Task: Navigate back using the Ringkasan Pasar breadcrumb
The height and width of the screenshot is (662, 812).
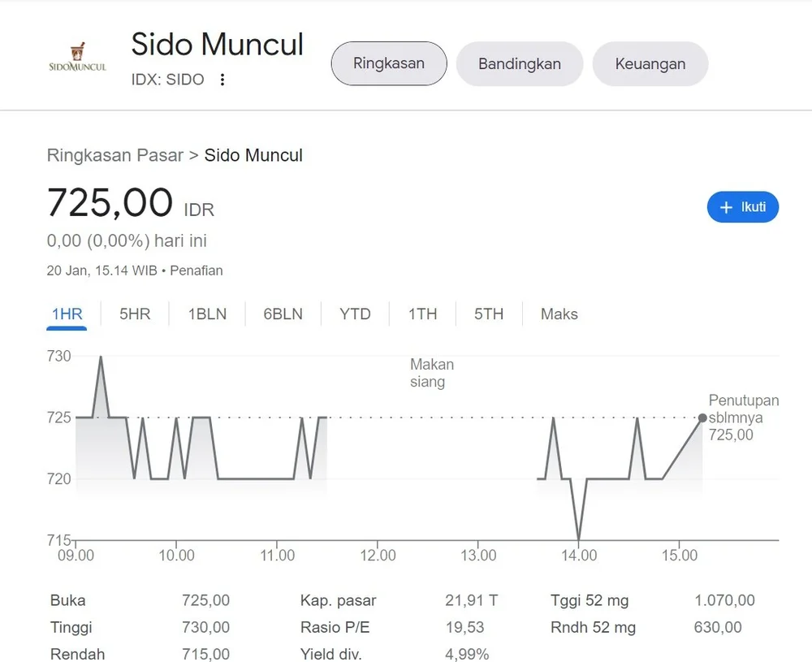Action: point(114,155)
